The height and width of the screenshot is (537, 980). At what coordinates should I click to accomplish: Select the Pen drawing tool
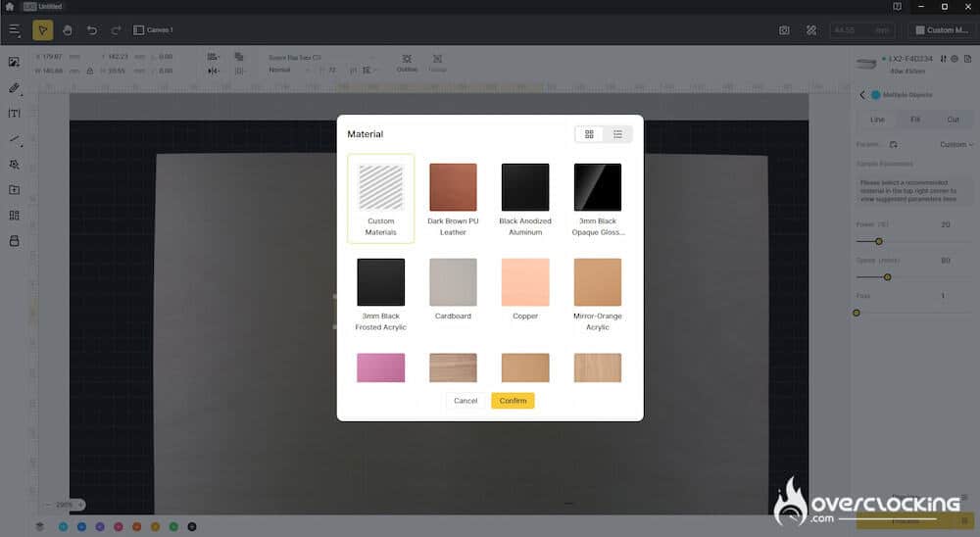[x=14, y=88]
